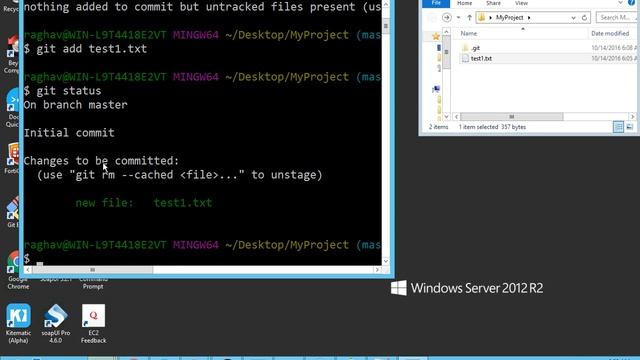Select the computer icon in the navigation pane

pos(436,89)
